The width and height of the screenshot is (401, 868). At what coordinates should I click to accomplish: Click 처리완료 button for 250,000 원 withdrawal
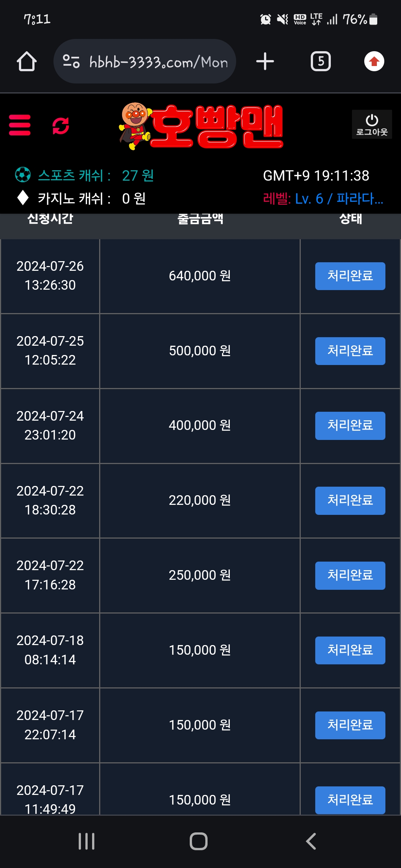pyautogui.click(x=350, y=575)
